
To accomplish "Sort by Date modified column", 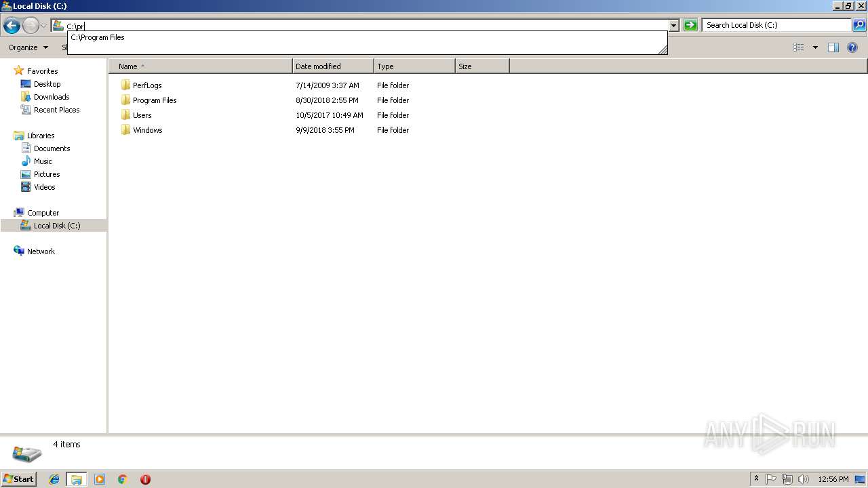I will pos(333,66).
